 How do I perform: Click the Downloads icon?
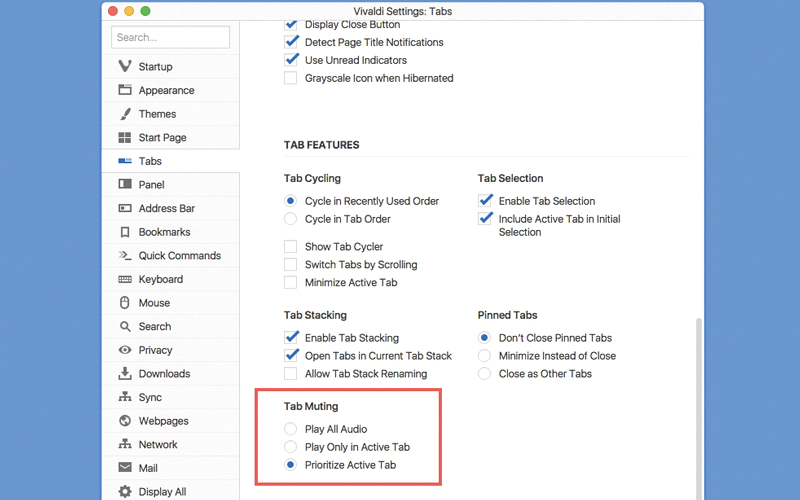click(x=125, y=374)
